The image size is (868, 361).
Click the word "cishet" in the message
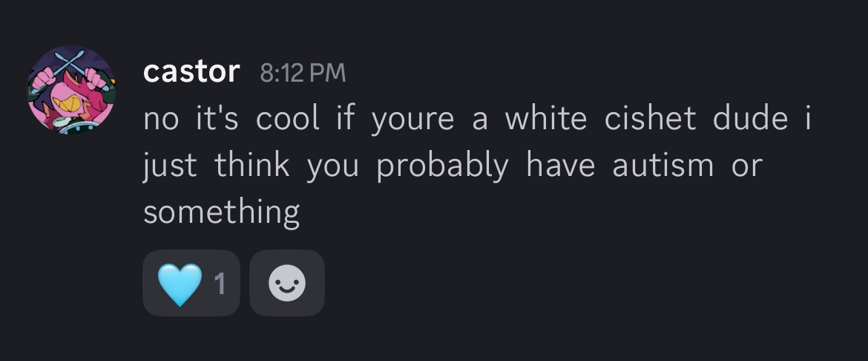coord(650,120)
